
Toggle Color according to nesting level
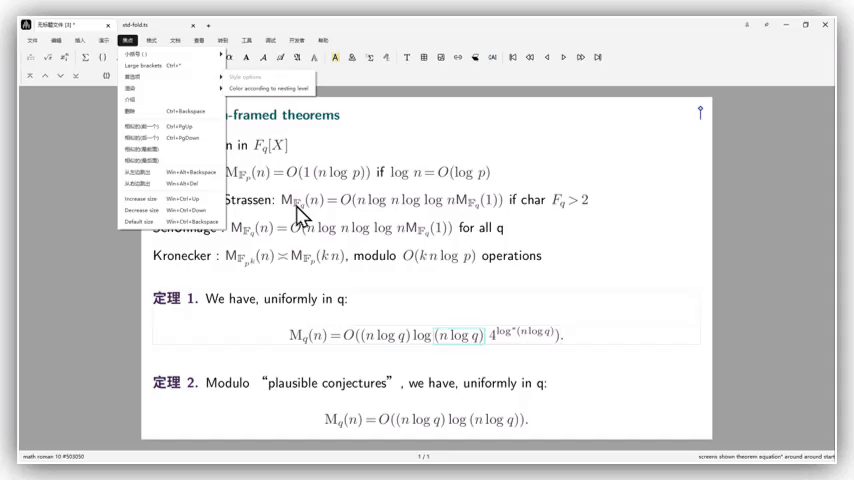pos(268,88)
